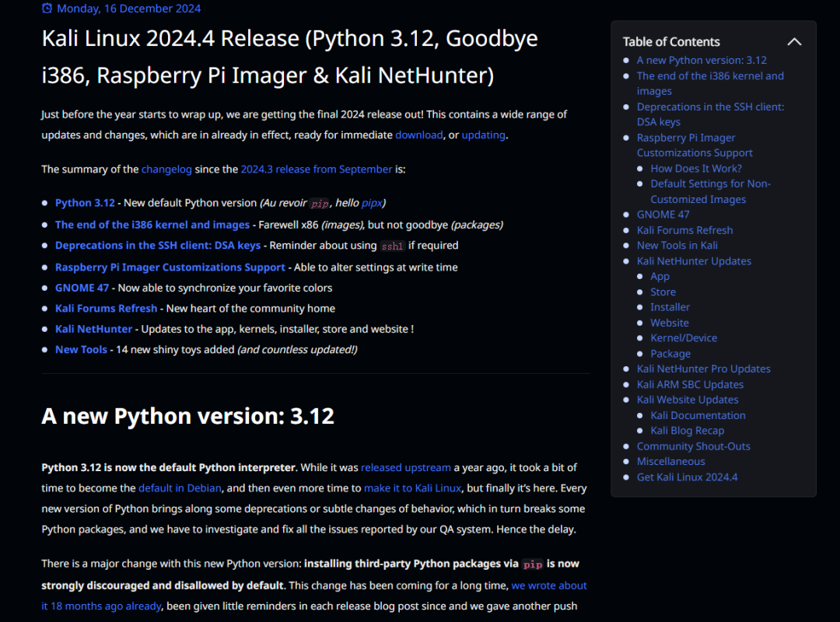Go to Get Kali Linux 2024.4 in contents
This screenshot has width=840, height=622.
click(x=687, y=477)
